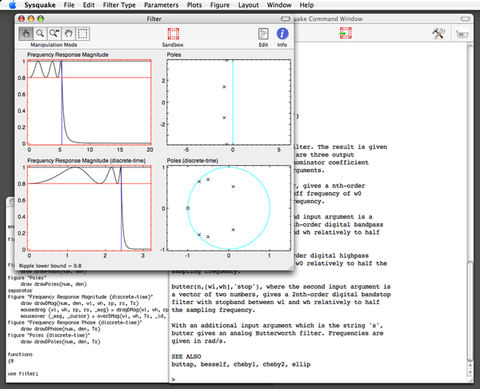Screen dimensions: 480x389
Task: Select the dashed rectangle selection tool
Action: (83, 34)
